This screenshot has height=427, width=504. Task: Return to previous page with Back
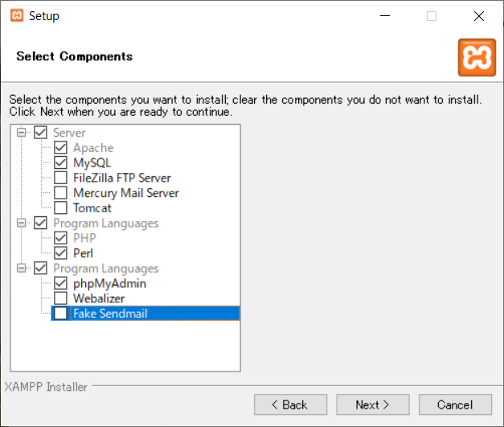290,404
